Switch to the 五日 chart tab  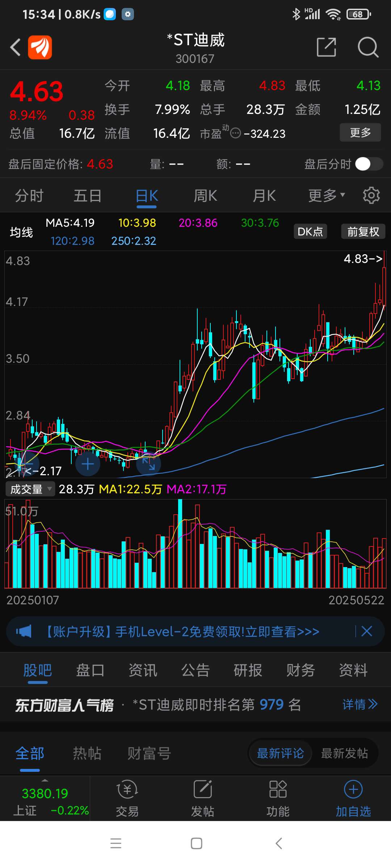(x=88, y=196)
